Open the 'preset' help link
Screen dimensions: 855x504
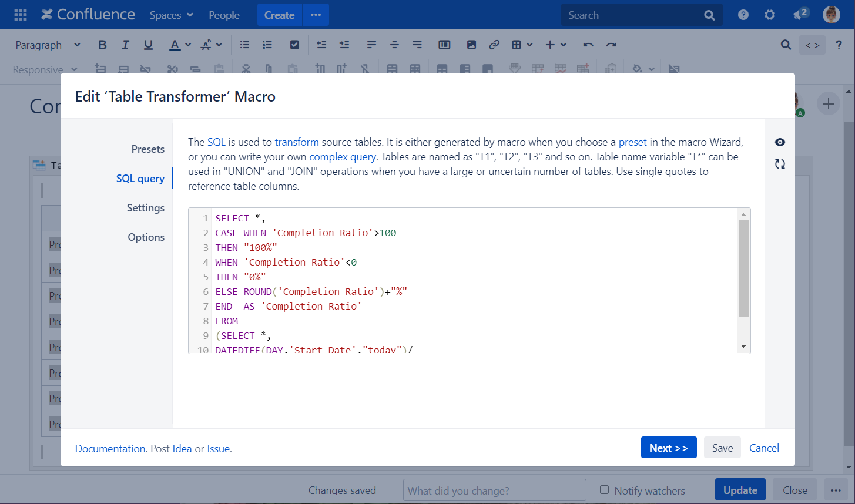click(632, 142)
